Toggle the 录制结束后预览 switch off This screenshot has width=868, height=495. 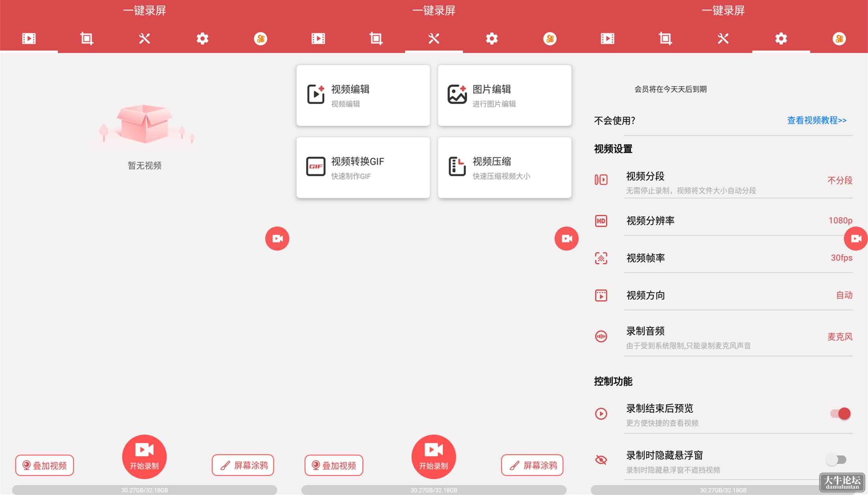tap(840, 414)
